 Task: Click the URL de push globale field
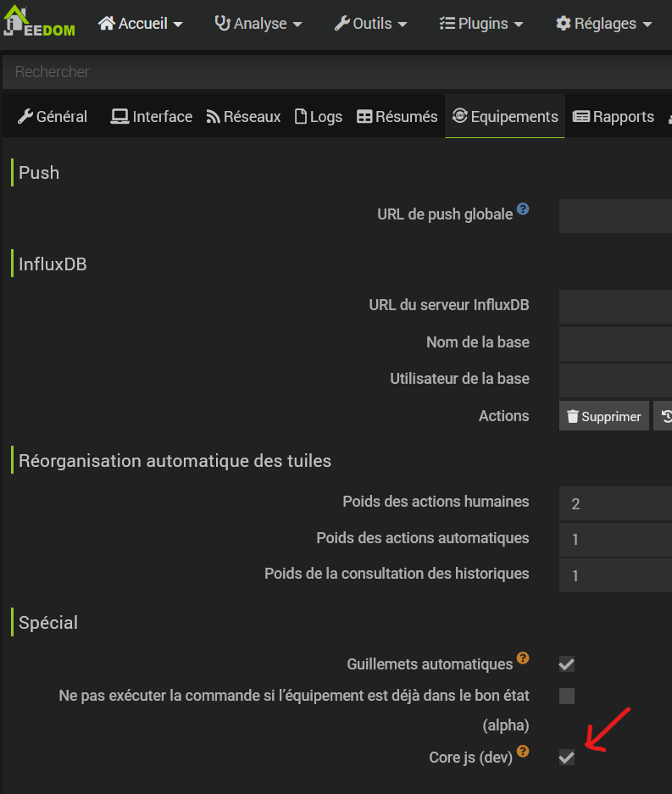coord(615,216)
